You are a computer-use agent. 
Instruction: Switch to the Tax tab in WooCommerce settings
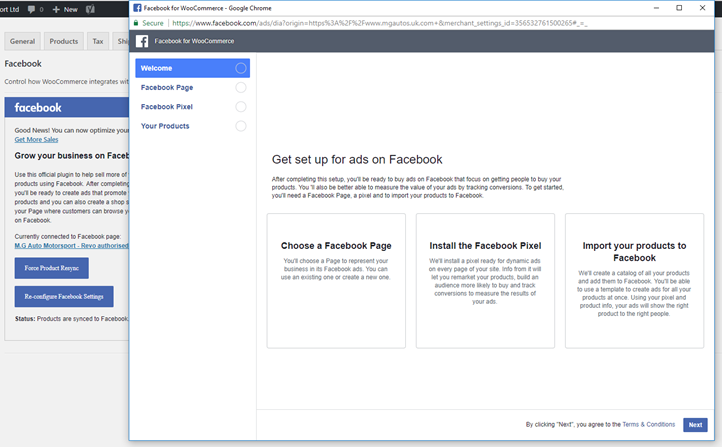click(98, 41)
